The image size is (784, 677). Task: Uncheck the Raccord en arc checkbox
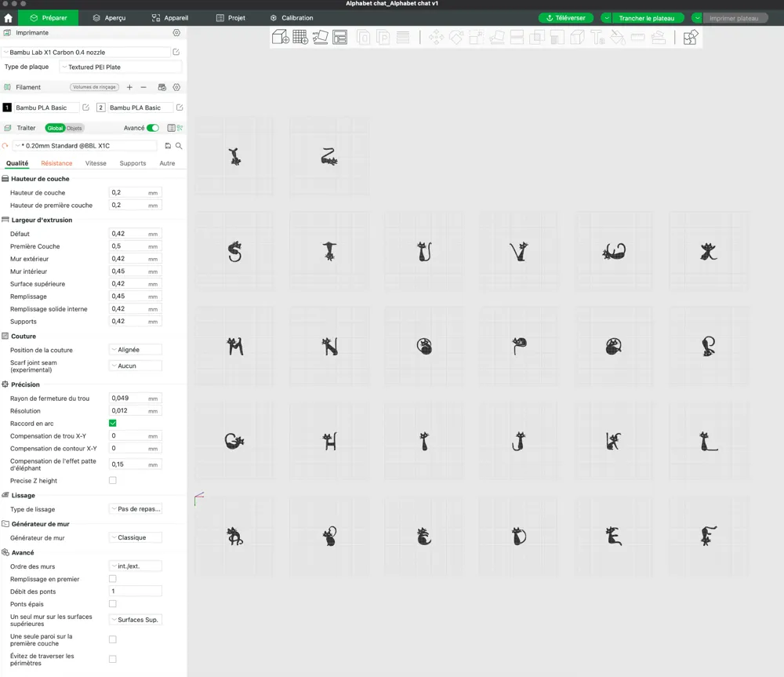[113, 424]
